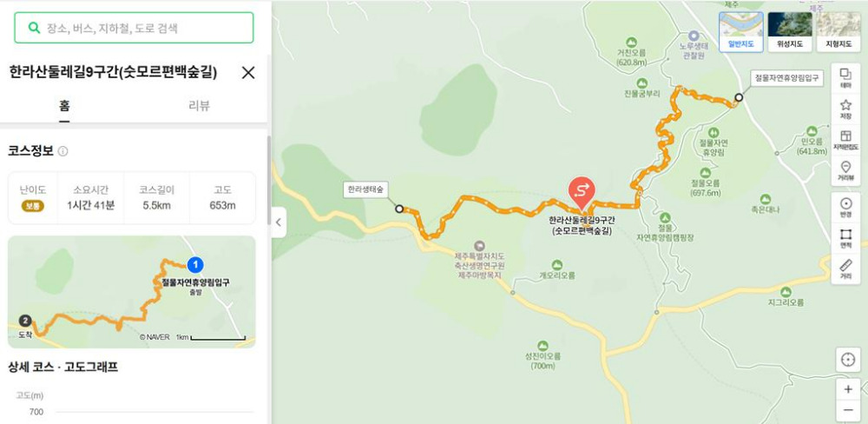Zoom out with the minus button
868x424 pixels.
click(847, 411)
